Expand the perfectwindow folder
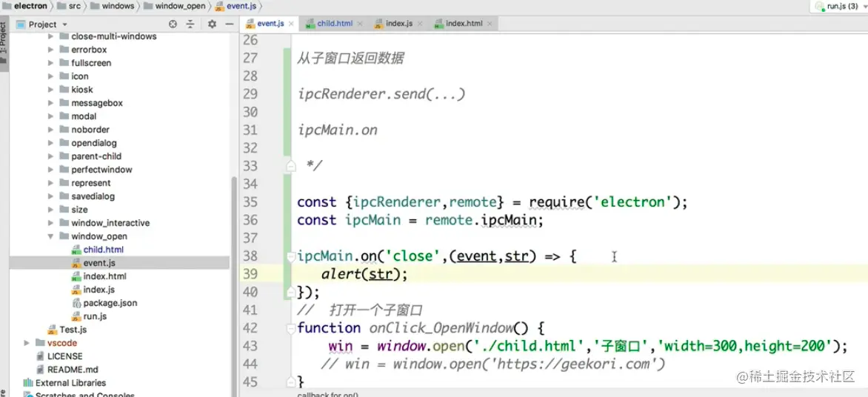Viewport: 868px width, 397px height. 51,170
